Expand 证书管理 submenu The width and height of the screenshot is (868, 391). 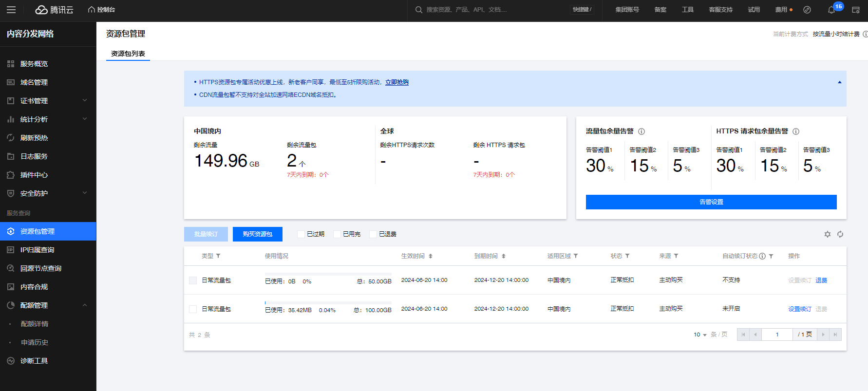(85, 100)
